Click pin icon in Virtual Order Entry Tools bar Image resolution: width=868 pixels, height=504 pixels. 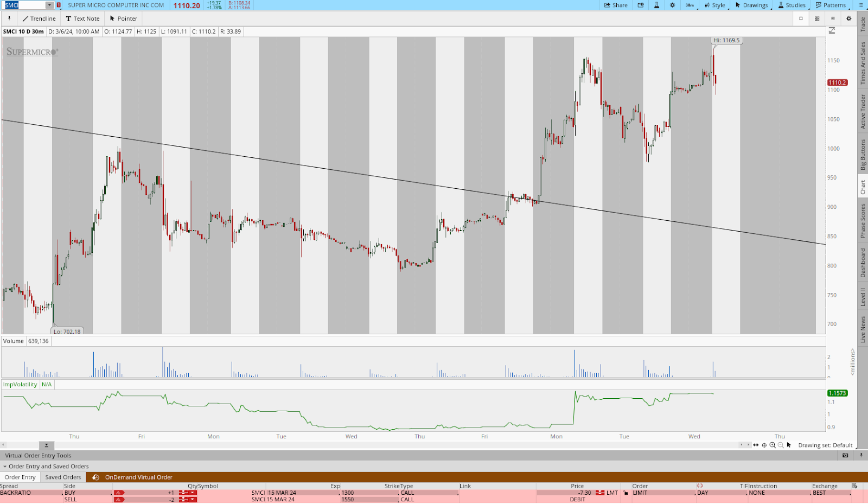[861, 456]
